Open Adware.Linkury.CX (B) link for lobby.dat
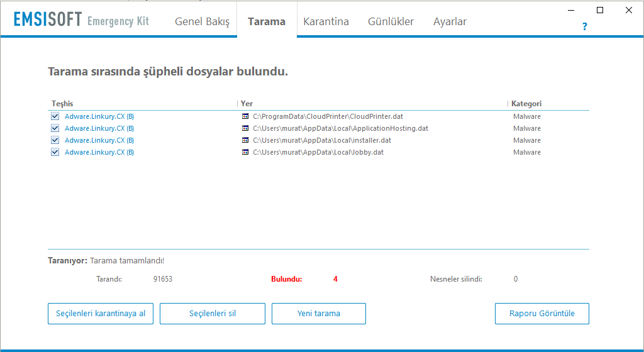The height and width of the screenshot is (352, 644). tap(99, 152)
